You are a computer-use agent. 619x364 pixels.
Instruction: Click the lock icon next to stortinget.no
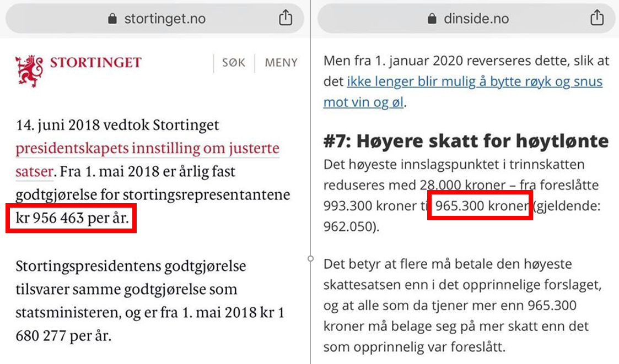point(112,19)
